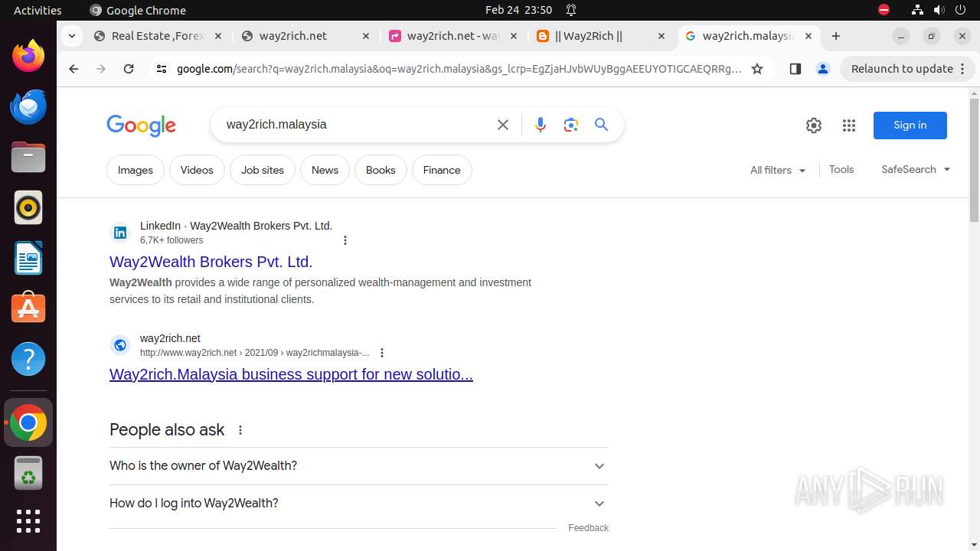Viewport: 980px width, 551px height.
Task: Open the notification bell in top bar
Action: 571,10
